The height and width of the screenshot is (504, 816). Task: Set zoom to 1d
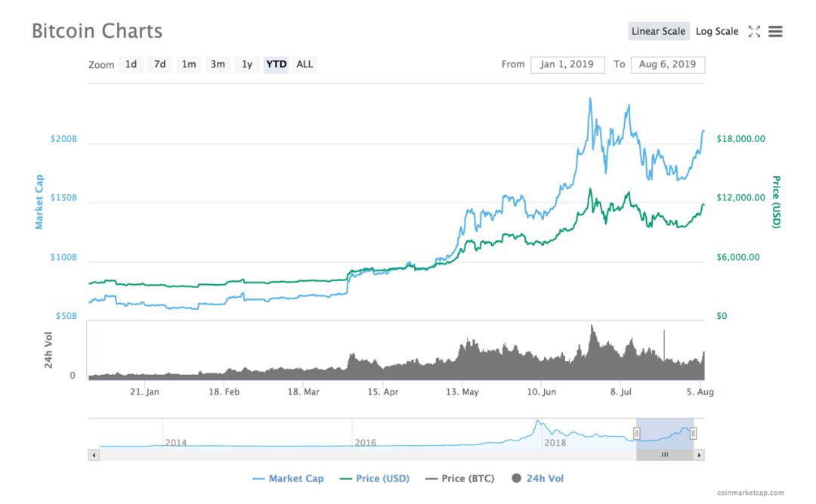tap(131, 64)
